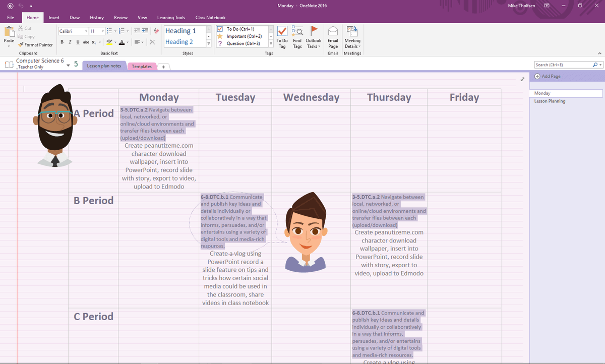Viewport: 605px width, 364px height.
Task: Click the Undo arrow in title bar
Action: click(x=22, y=6)
